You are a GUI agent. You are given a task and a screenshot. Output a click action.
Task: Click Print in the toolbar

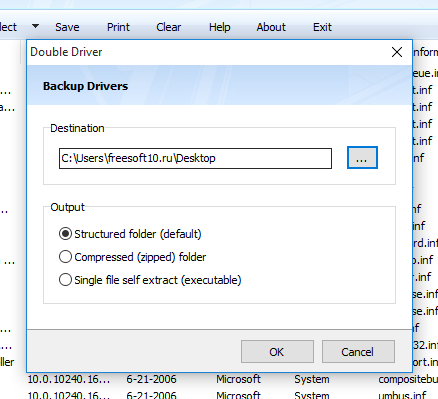(118, 27)
